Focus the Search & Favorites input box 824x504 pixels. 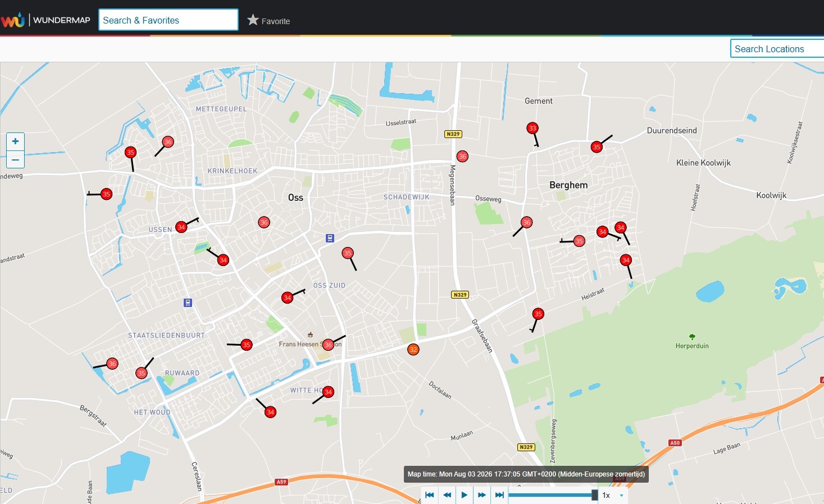tap(168, 20)
